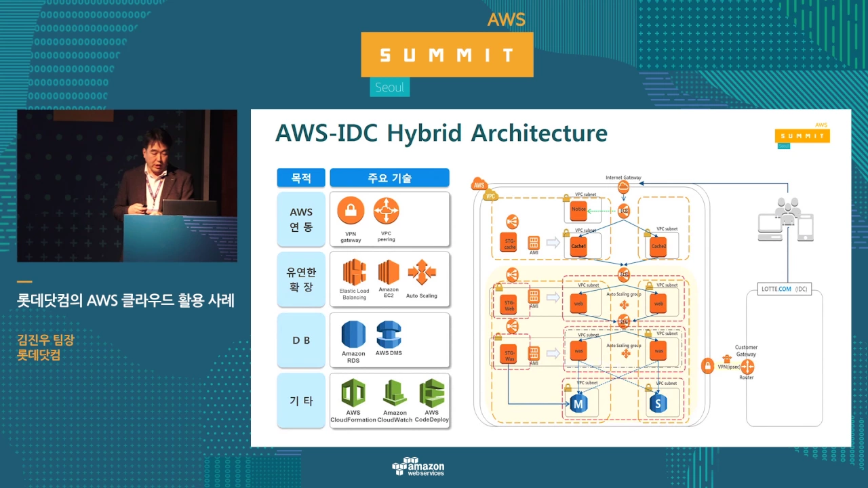This screenshot has width=868, height=488.
Task: Click the Customer Gateway router icon
Action: tap(747, 367)
